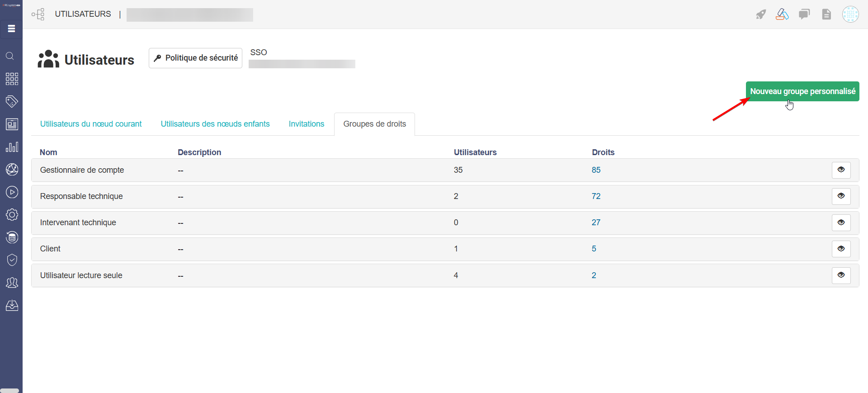Open the chat messages icon in header
This screenshot has height=393, width=868.
tap(804, 14)
